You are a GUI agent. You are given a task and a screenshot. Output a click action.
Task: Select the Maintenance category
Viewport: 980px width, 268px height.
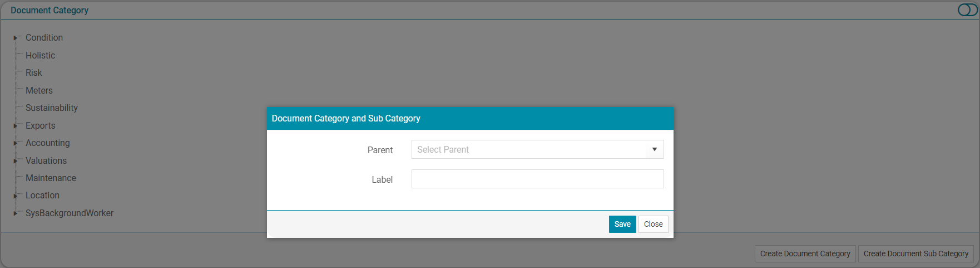click(51, 178)
